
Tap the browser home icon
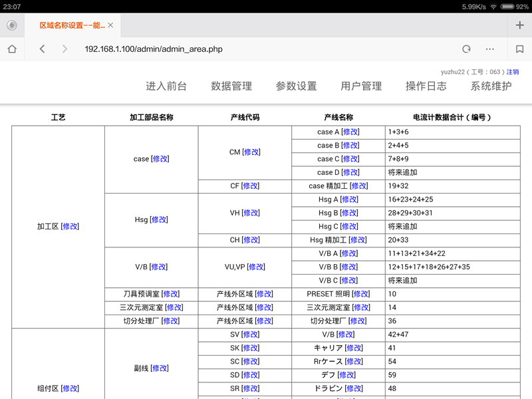point(11,49)
